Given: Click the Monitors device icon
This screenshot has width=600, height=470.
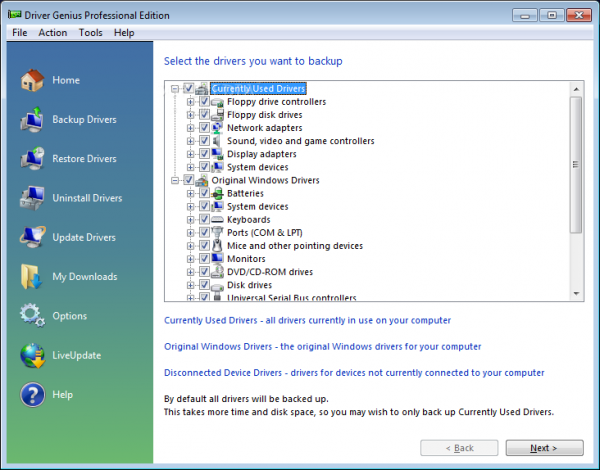Looking at the screenshot, I should pyautogui.click(x=217, y=259).
